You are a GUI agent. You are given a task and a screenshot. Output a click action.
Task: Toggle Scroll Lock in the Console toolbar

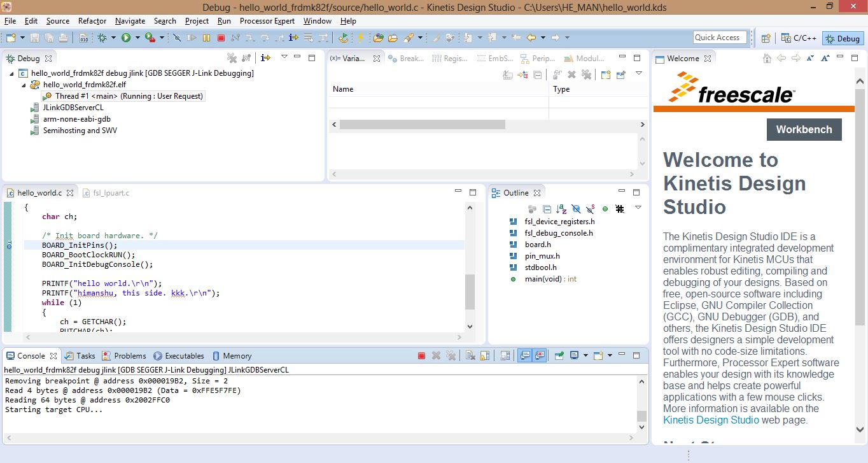tap(485, 356)
